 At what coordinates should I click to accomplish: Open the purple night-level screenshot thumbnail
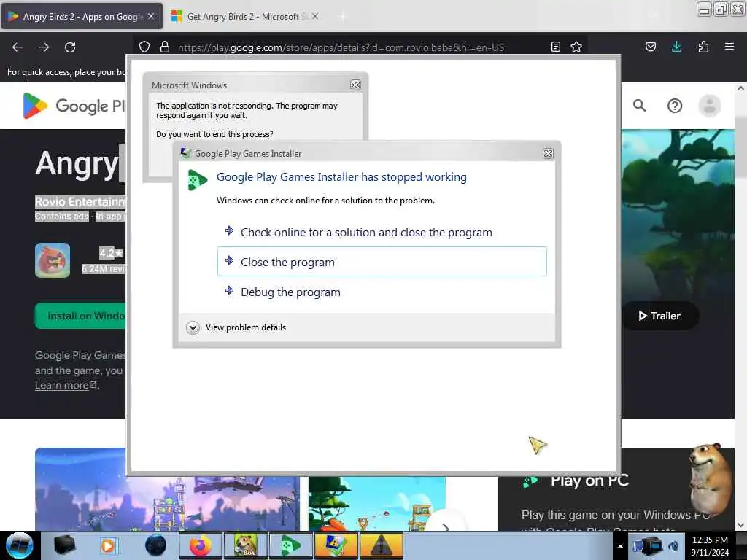coord(167,503)
